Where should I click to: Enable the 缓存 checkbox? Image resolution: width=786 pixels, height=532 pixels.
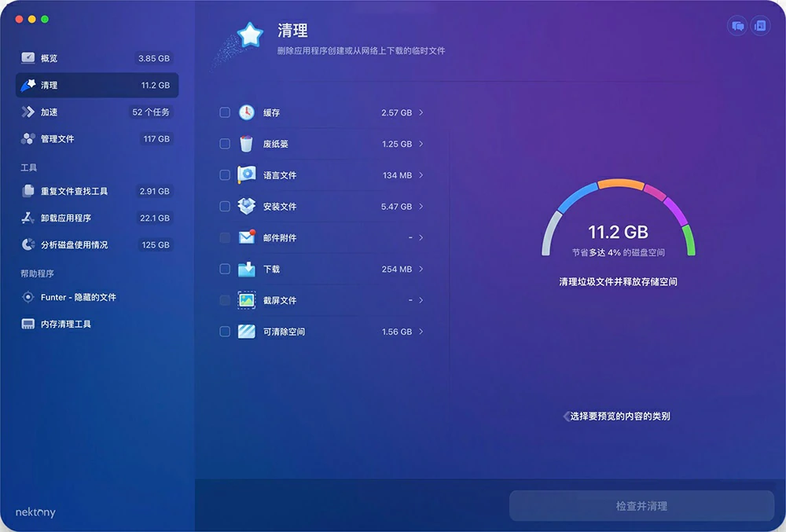click(x=225, y=112)
